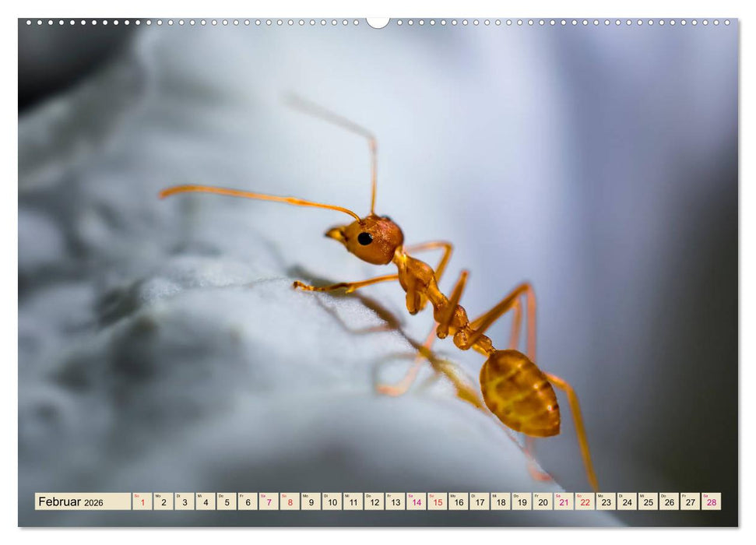Select Sunday the 15th date cell
Viewport: 756px width, 545px height.
[x=437, y=501]
